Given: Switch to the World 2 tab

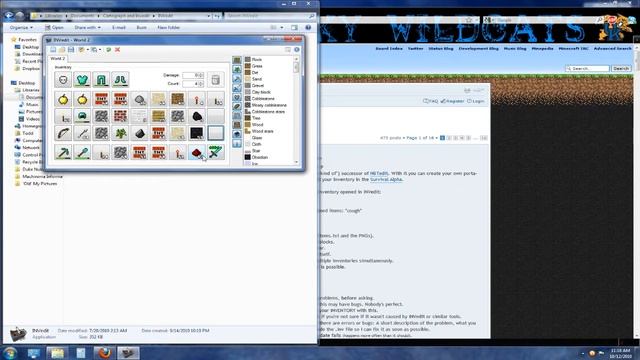Looking at the screenshot, I should click(58, 58).
